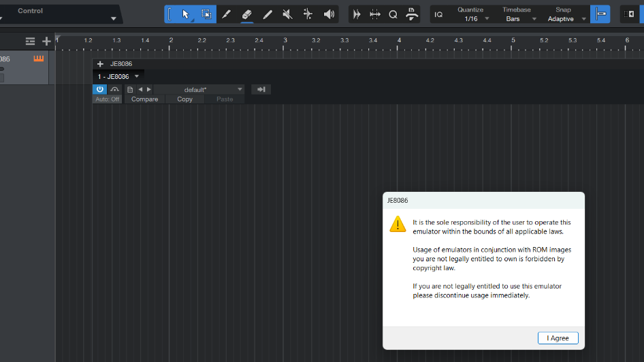Image resolution: width=644 pixels, height=362 pixels.
Task: Toggle the plugin power bypass button
Action: pos(99,89)
